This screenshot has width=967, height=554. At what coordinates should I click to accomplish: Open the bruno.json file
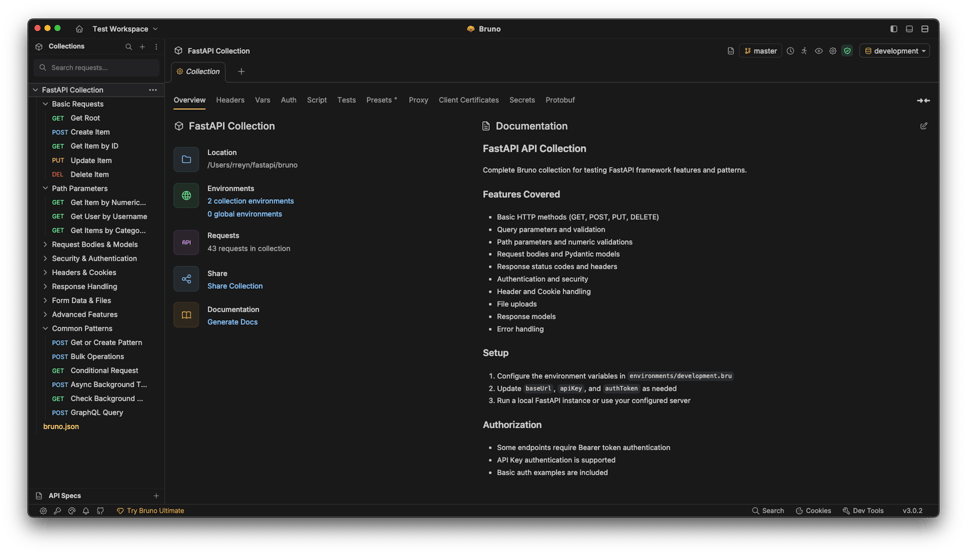tap(61, 427)
